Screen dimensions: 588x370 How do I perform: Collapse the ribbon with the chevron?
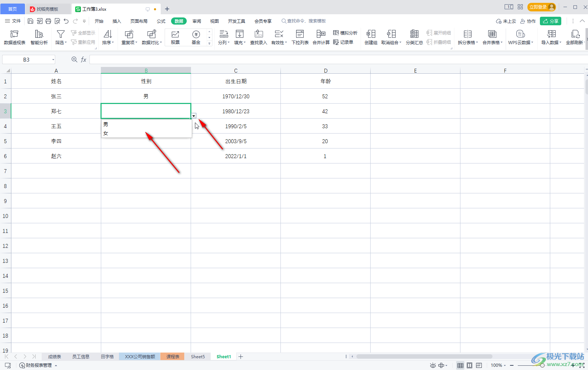coord(582,21)
